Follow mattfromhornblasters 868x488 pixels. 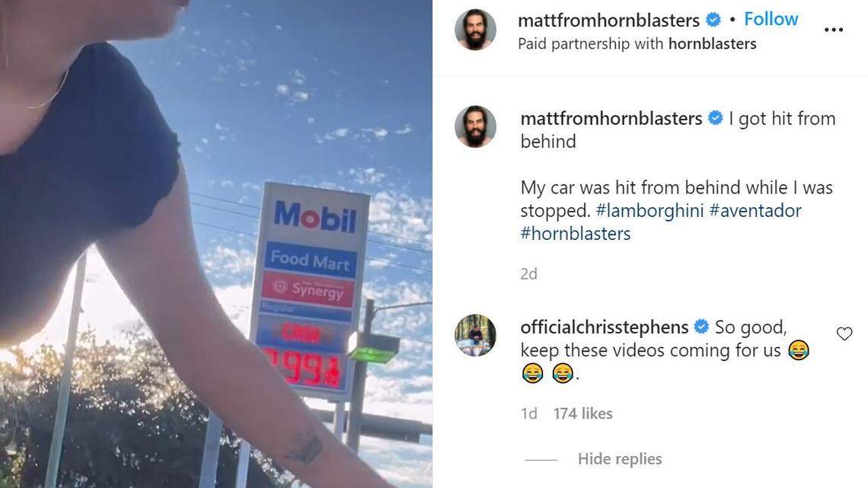pos(771,19)
